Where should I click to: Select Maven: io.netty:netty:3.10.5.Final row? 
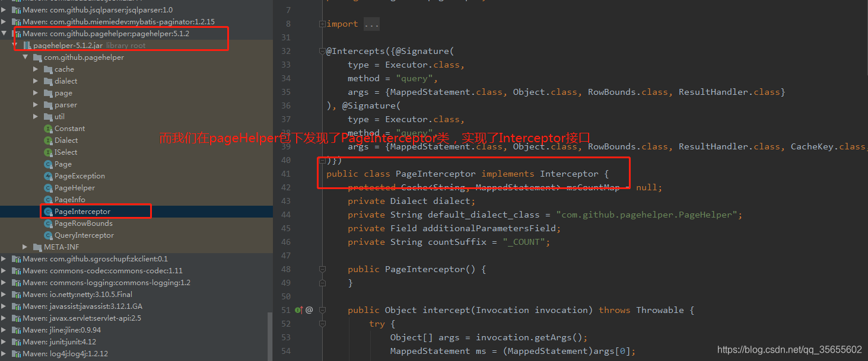tap(136, 295)
